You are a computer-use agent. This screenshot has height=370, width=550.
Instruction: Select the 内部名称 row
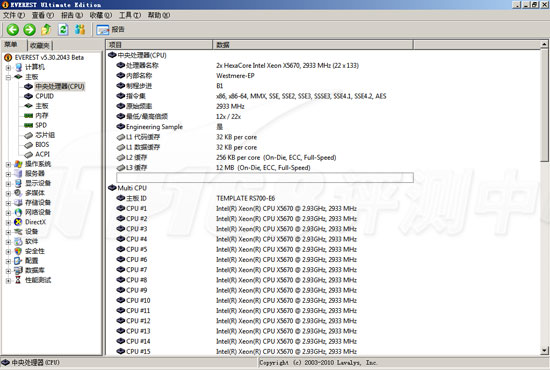[265, 76]
